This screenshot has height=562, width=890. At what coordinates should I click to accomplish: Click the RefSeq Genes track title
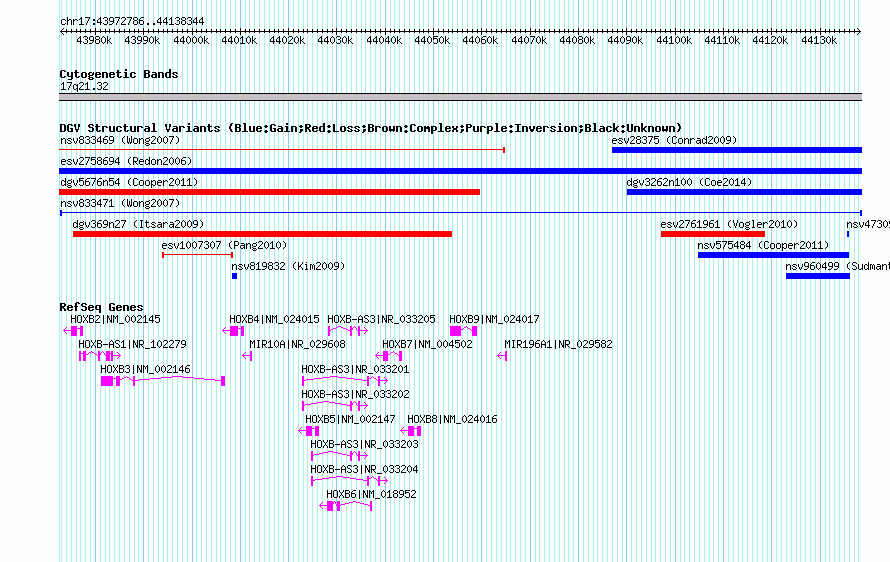[102, 307]
